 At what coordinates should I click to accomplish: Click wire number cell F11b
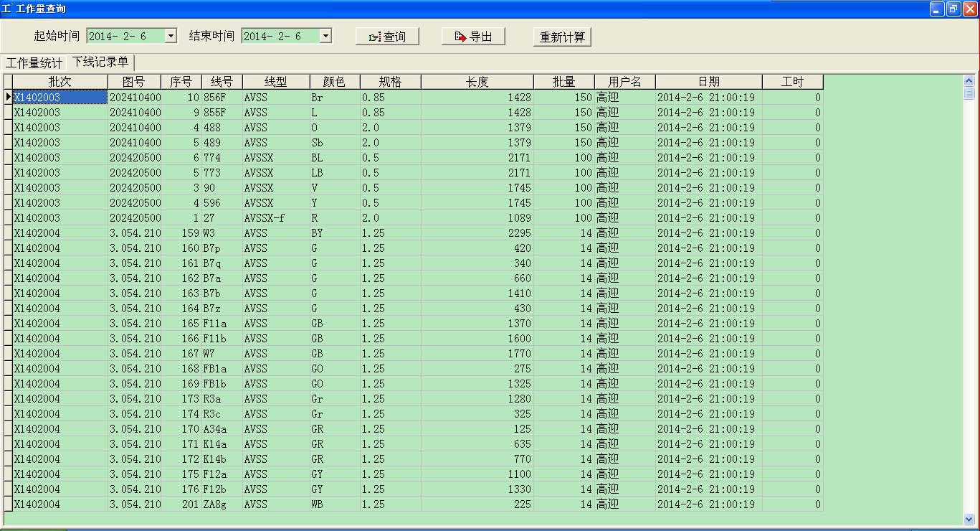(222, 338)
